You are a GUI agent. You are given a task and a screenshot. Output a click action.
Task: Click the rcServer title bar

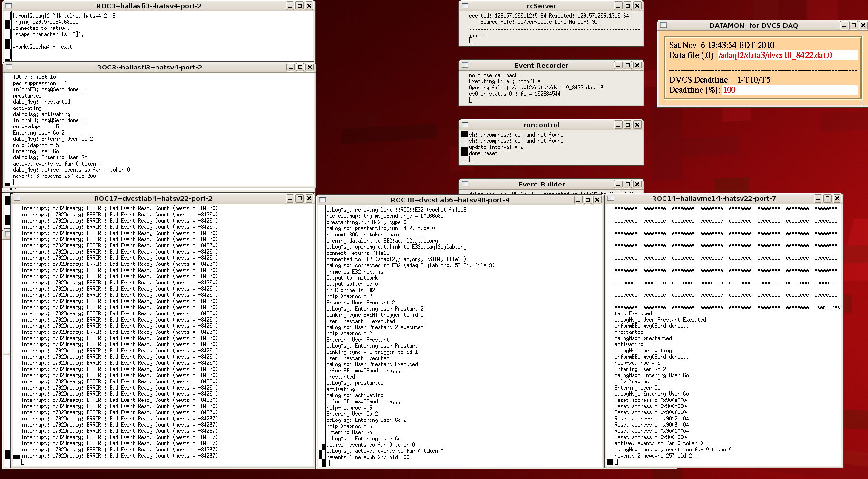(541, 6)
